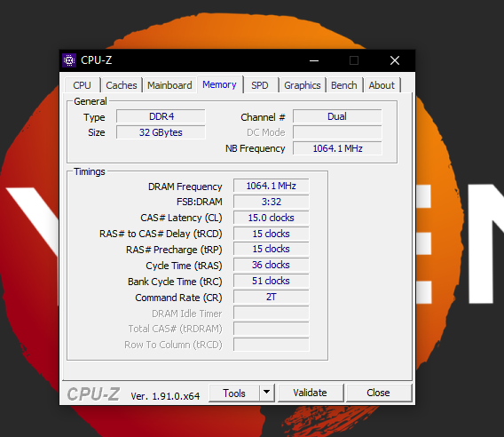Screen dimensions: 504x437
Task: Open the Bench tab
Action: pyautogui.click(x=344, y=85)
